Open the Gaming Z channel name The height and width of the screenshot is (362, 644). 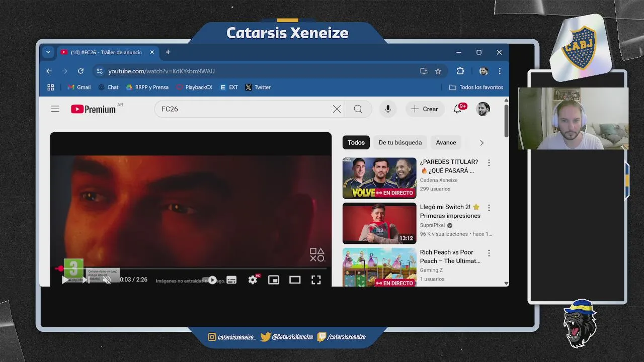[430, 270]
